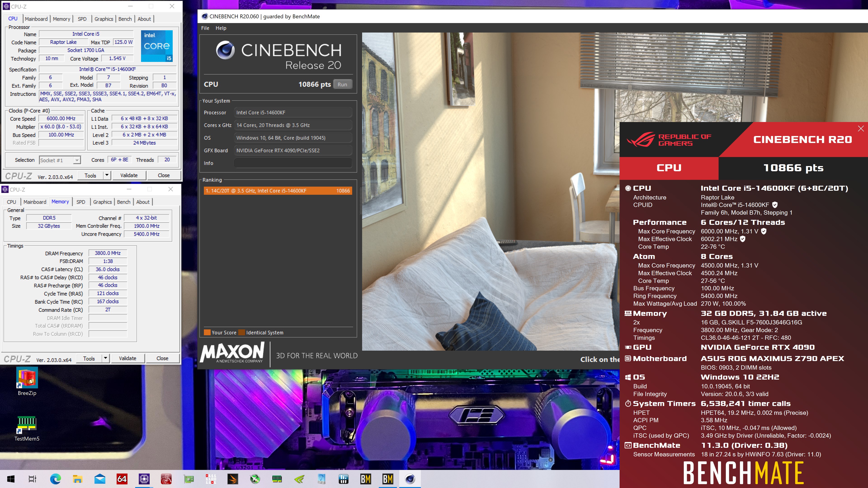
Task: Open SPD tab in CPU-Z processor window
Action: [82, 19]
